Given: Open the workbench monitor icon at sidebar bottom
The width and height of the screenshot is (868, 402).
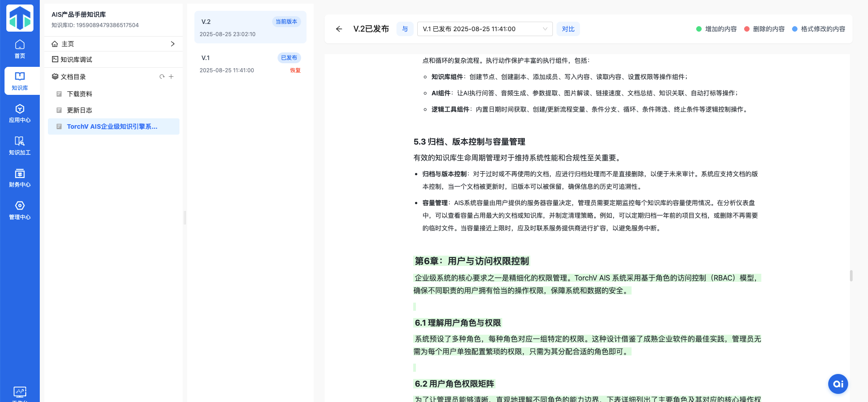Looking at the screenshot, I should [x=20, y=392].
